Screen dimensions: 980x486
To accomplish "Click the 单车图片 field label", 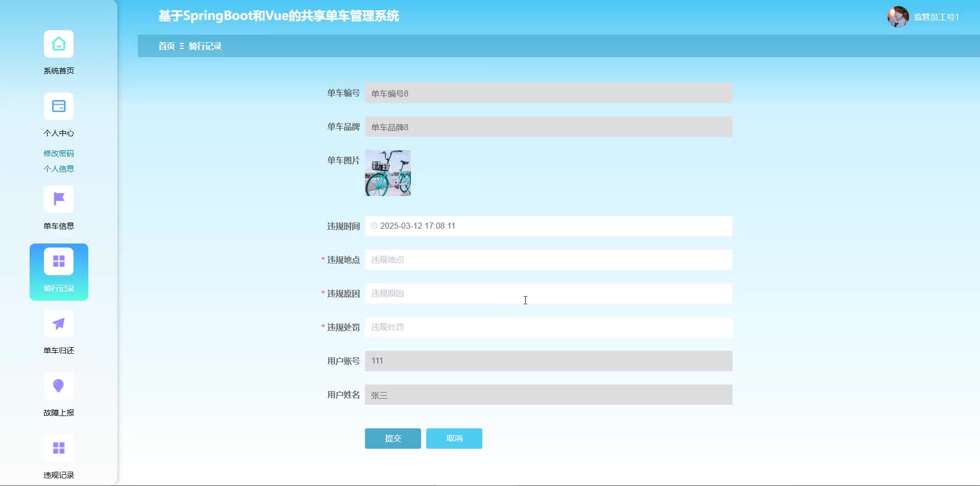I will point(344,160).
